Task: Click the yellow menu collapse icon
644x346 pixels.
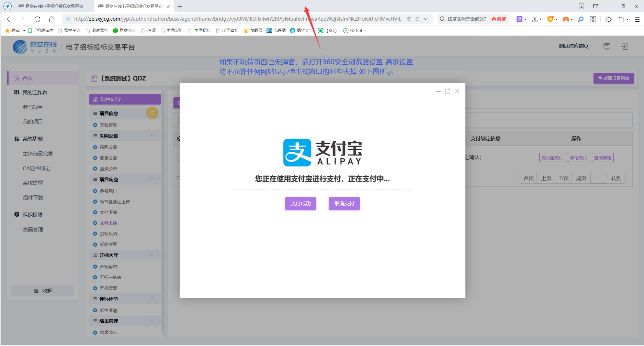Action: pos(152,112)
